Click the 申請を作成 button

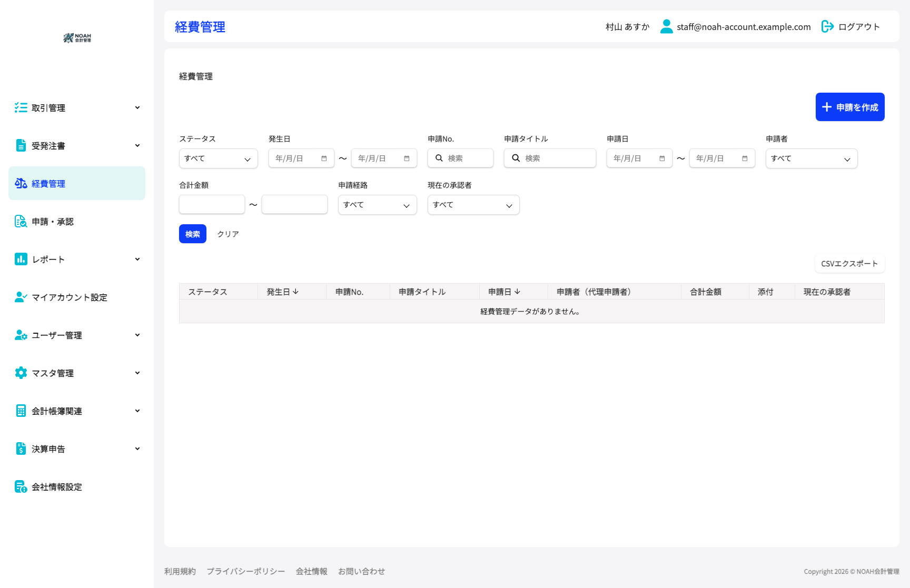(x=850, y=107)
